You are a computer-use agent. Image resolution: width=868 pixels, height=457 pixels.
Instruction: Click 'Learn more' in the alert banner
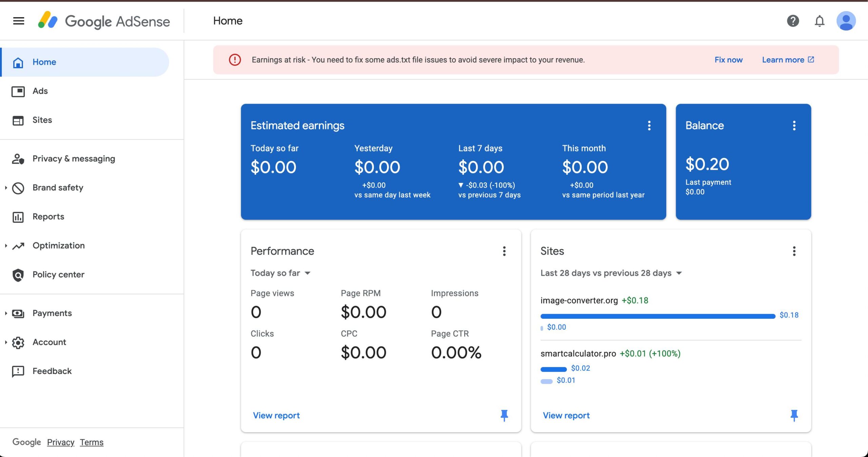[788, 60]
